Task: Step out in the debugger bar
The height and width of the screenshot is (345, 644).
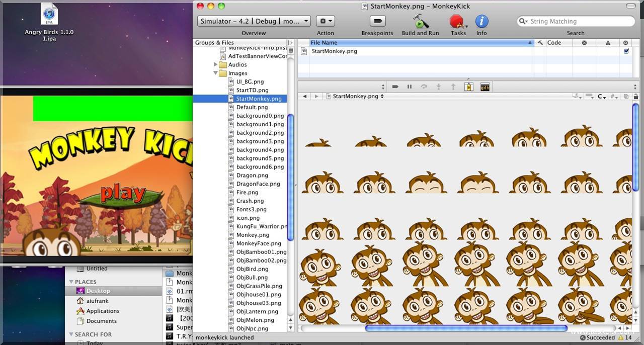Action: coord(453,87)
